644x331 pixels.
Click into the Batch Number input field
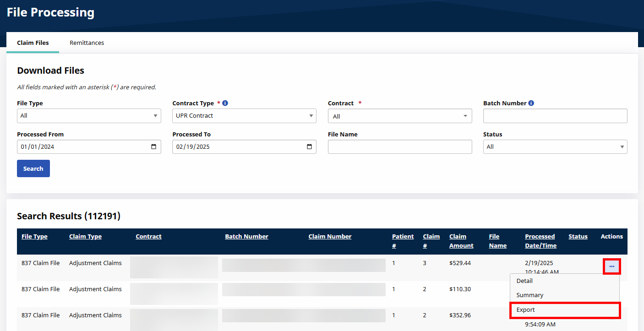(x=555, y=116)
